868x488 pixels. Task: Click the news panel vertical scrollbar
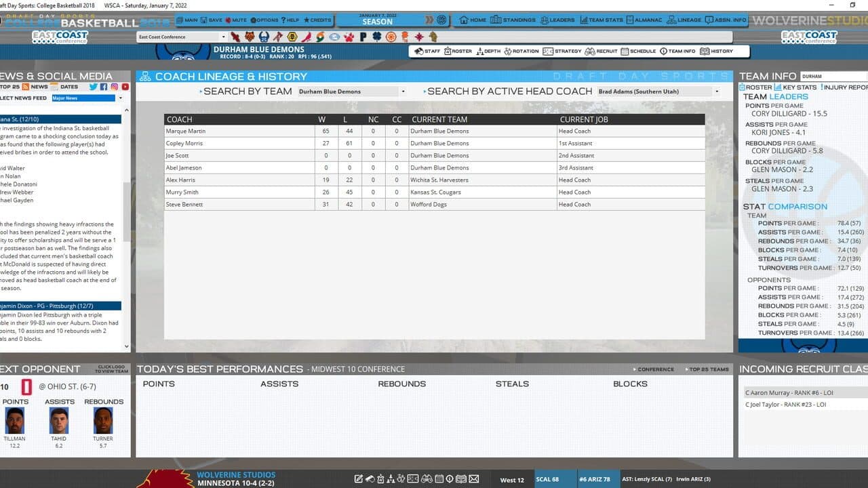coord(126,224)
